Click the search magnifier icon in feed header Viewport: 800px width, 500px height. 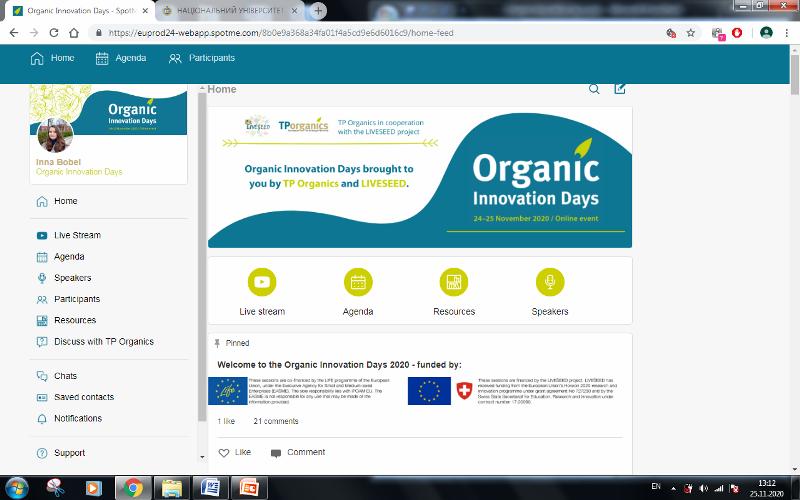[594, 89]
